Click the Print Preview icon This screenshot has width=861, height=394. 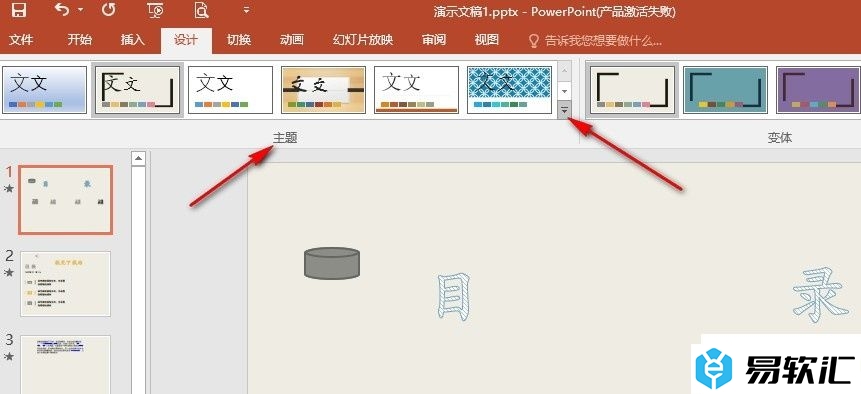(x=202, y=10)
